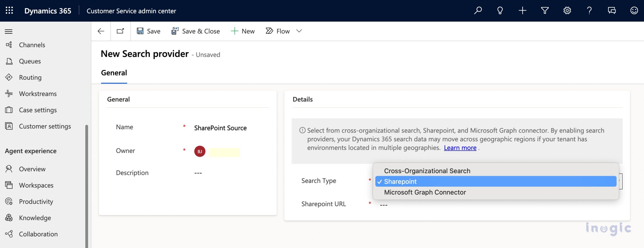644x248 pixels.
Task: Follow the Learn more link
Action: coord(460,148)
